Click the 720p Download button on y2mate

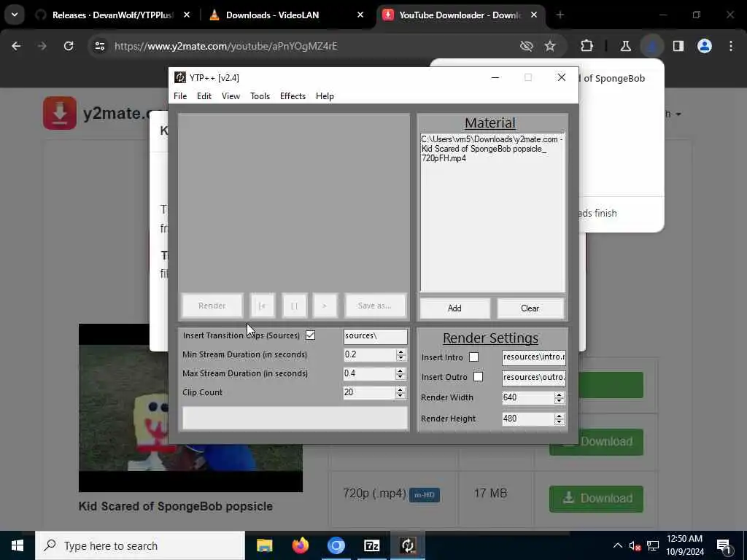point(597,499)
